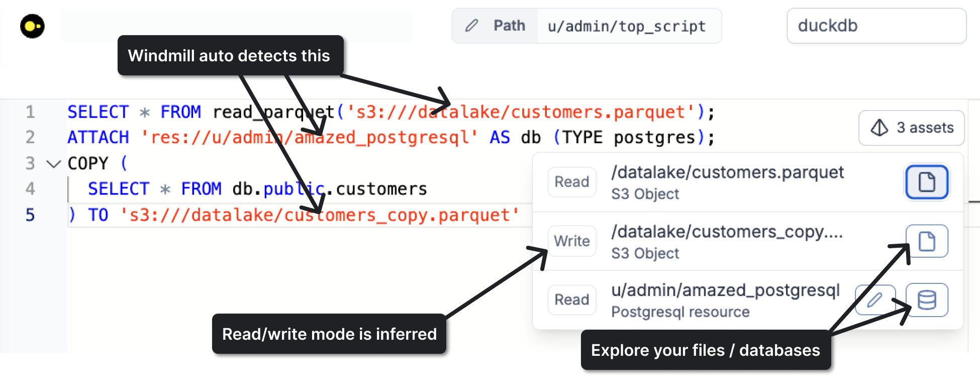Image resolution: width=980 pixels, height=392 pixels.
Task: Click the assets shape icon inside the 3 assets button
Action: click(879, 128)
